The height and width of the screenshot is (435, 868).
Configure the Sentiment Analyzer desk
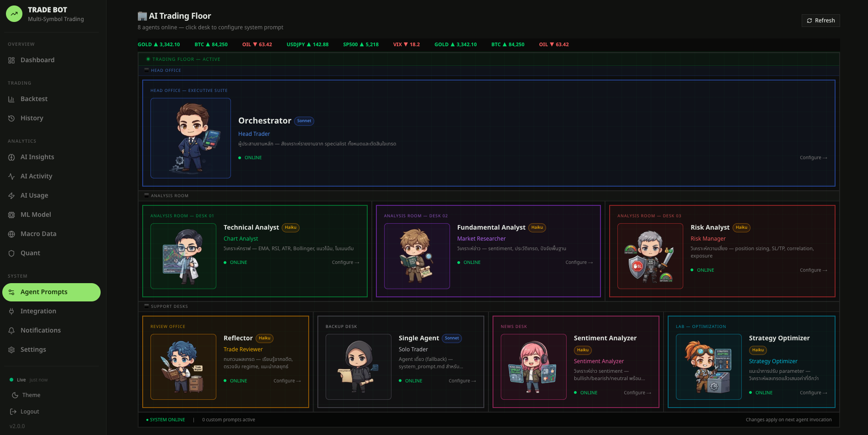[637, 393]
